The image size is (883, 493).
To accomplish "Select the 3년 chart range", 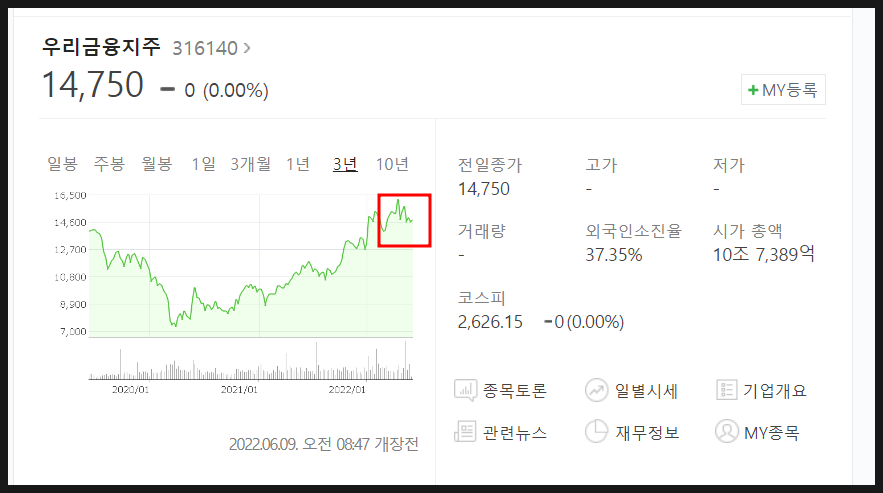I will tap(345, 164).
